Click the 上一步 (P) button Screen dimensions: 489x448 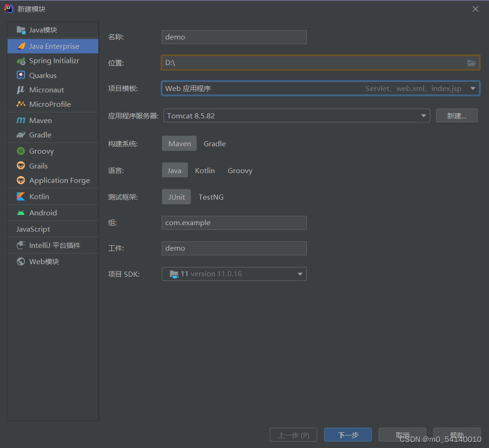click(x=293, y=435)
